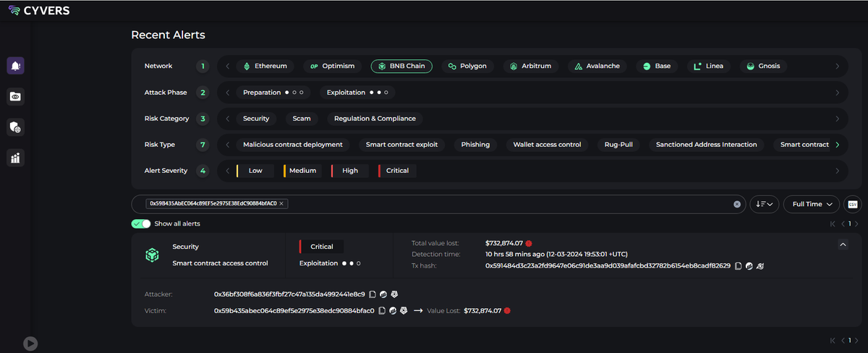The width and height of the screenshot is (868, 353).
Task: Copy the attacker address
Action: (373, 294)
